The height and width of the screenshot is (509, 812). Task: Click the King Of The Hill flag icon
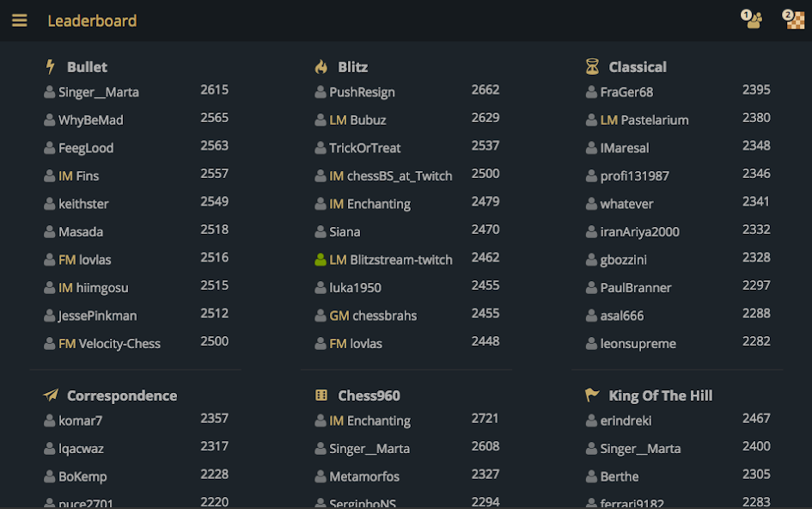coord(591,396)
